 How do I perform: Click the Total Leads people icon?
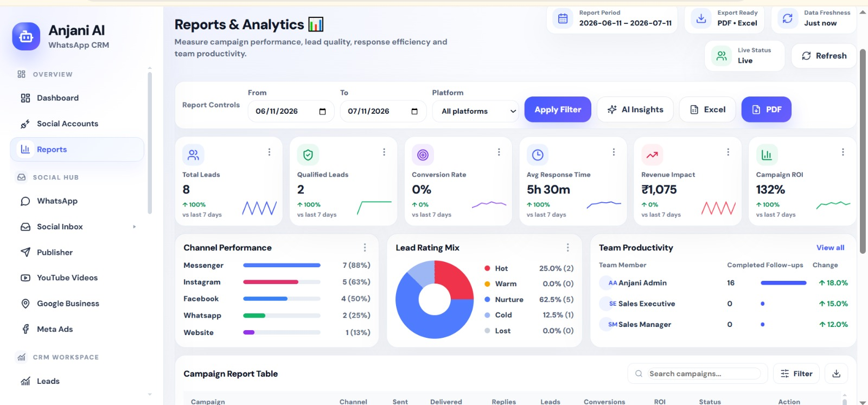pos(193,155)
